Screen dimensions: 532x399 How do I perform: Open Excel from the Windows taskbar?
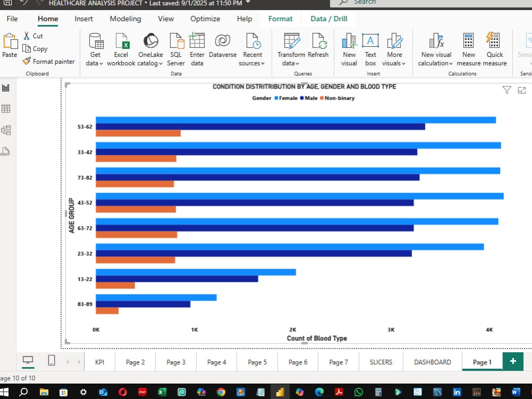pyautogui.click(x=162, y=392)
